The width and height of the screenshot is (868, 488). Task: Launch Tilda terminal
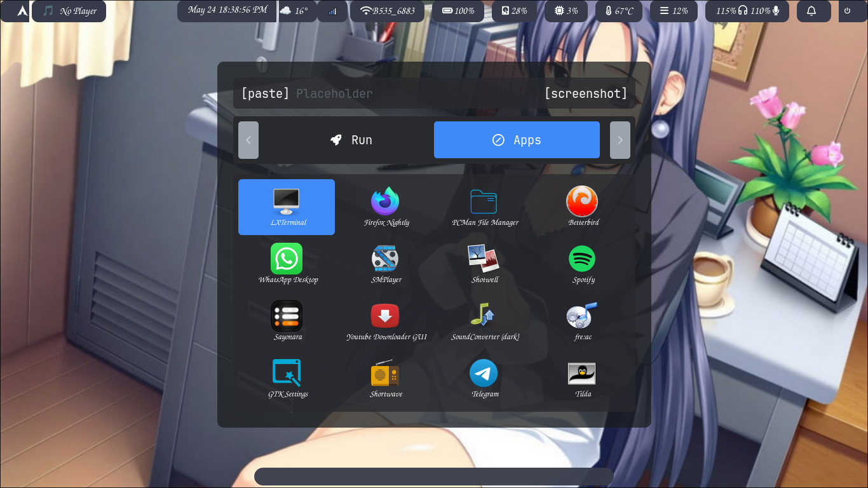[x=583, y=379]
